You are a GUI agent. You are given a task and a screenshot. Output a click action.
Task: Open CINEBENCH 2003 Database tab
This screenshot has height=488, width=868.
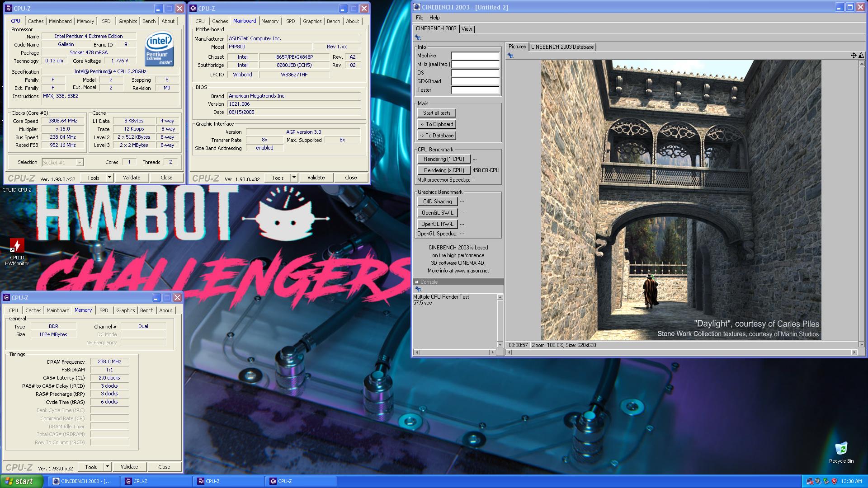[562, 47]
